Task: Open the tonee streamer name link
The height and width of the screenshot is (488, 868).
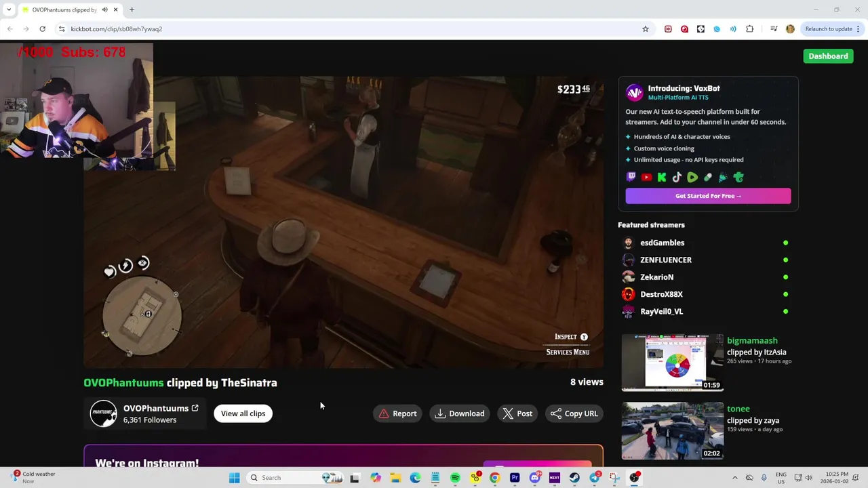Action: (x=738, y=409)
